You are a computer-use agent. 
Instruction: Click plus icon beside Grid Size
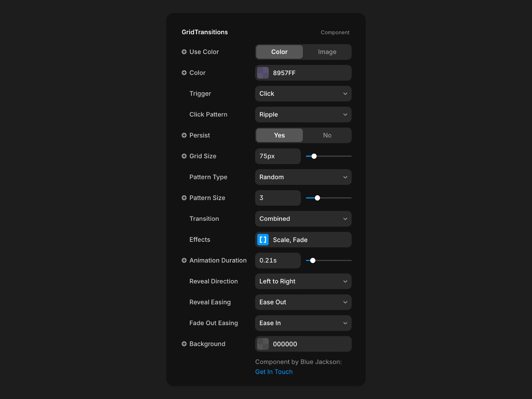[x=184, y=156]
